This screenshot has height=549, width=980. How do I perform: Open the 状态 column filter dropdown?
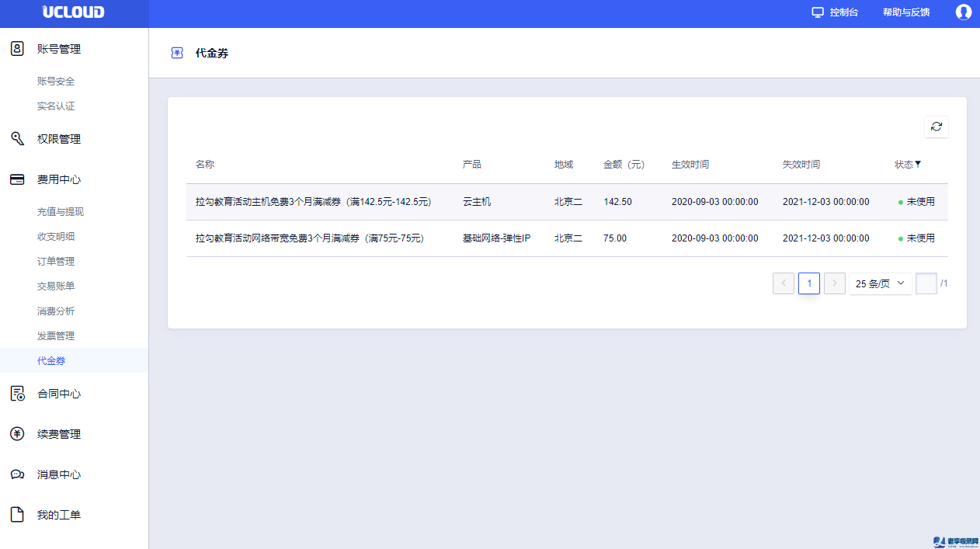point(918,165)
